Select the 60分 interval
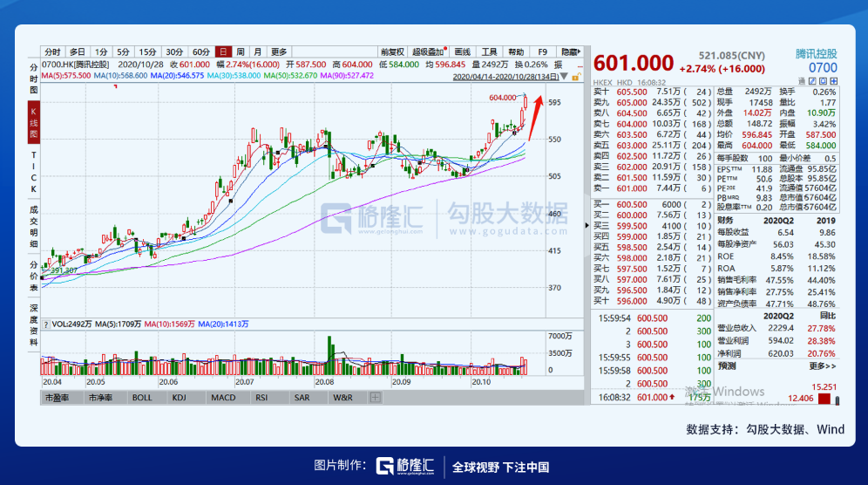Viewport: 868px width, 485px height. pyautogui.click(x=201, y=51)
